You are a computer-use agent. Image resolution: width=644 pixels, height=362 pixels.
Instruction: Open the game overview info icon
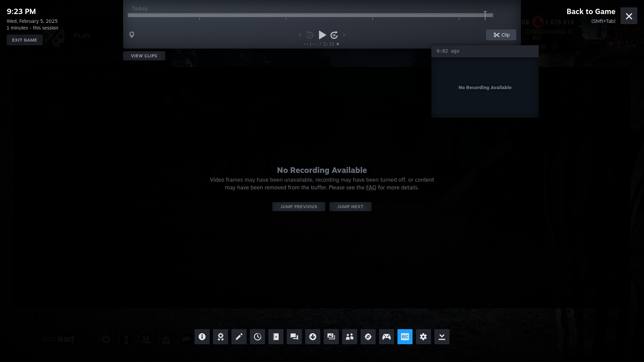coord(202,337)
